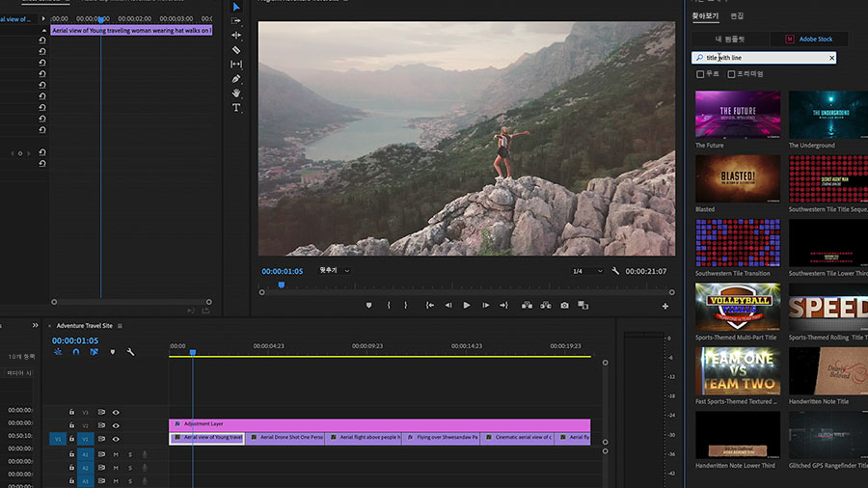This screenshot has height=488, width=868.
Task: Enable the 무료 (free) filter checkbox
Action: (x=700, y=74)
